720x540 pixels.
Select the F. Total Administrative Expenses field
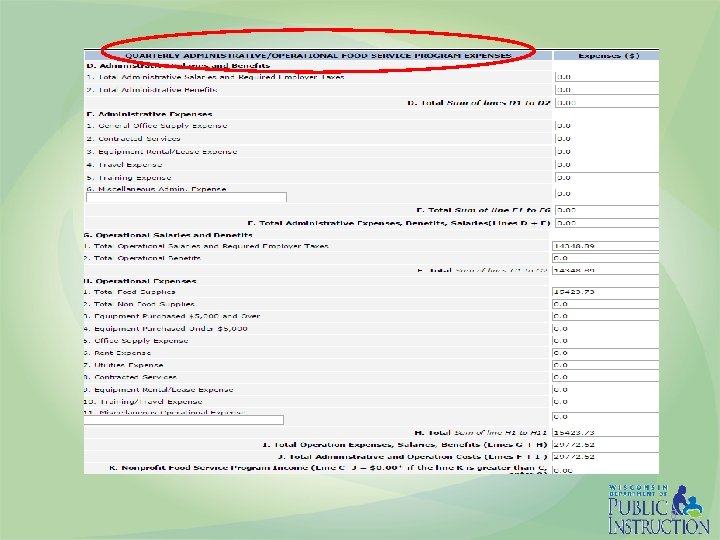click(x=607, y=223)
